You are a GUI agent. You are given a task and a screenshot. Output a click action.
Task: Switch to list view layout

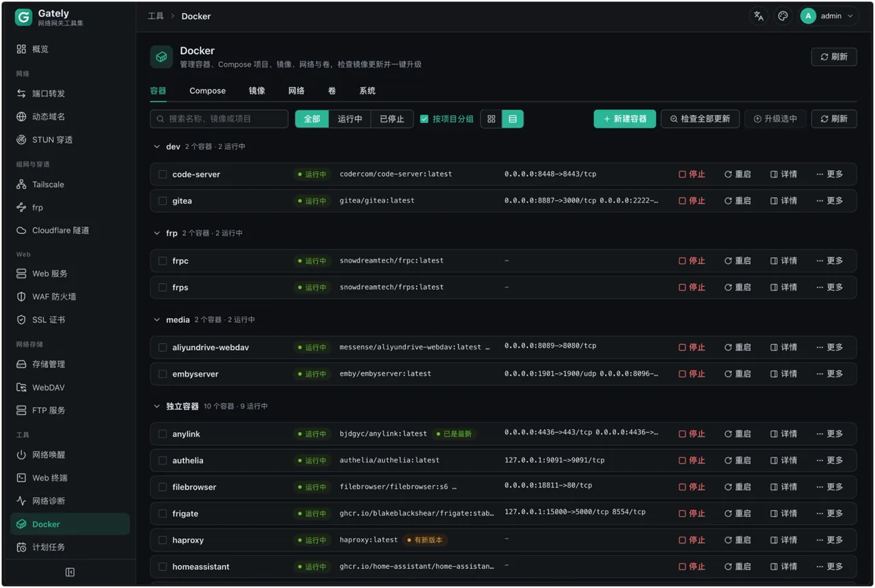[x=513, y=119]
